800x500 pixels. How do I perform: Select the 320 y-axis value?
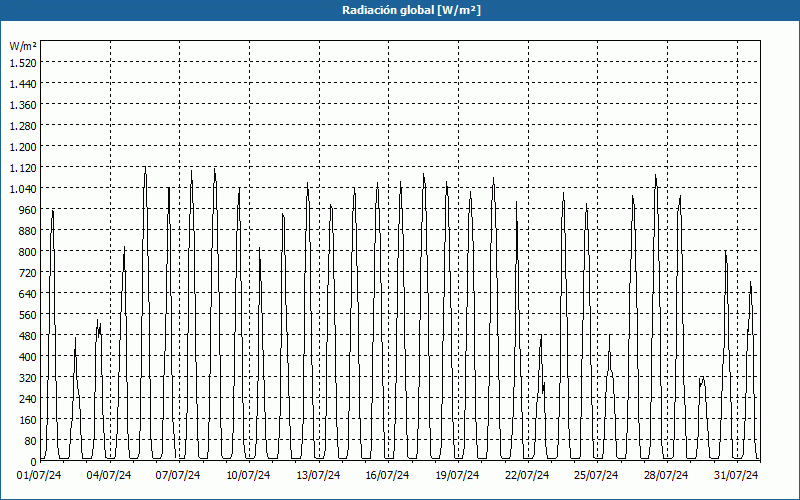[x=28, y=378]
